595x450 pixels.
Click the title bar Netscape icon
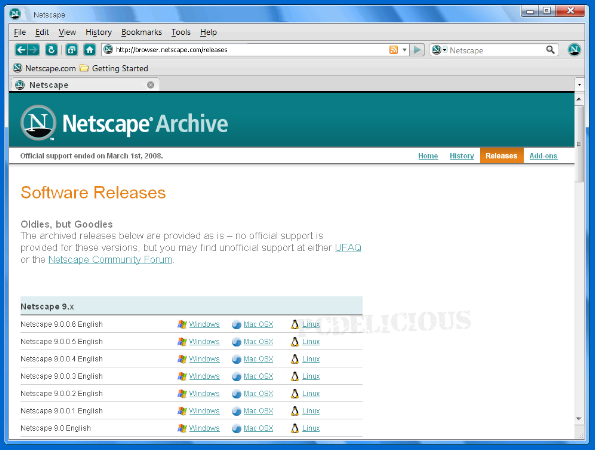coord(15,14)
